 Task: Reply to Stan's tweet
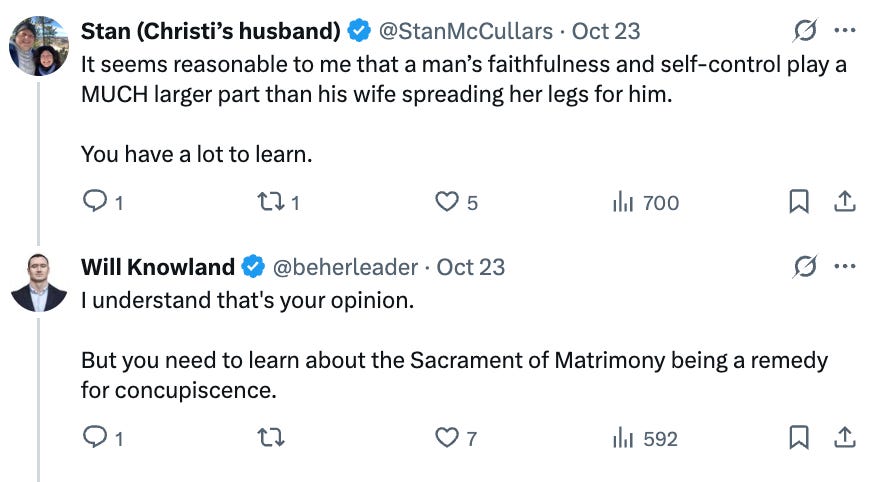(94, 202)
